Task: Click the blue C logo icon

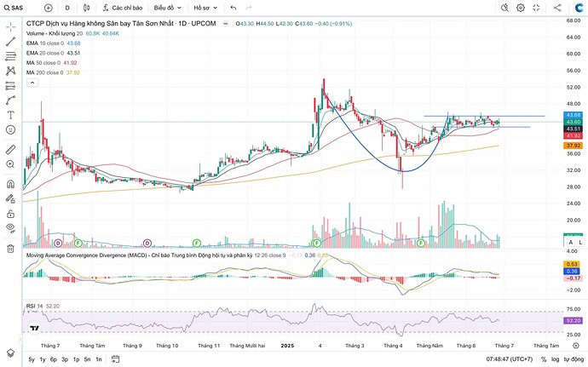Action: [579, 8]
